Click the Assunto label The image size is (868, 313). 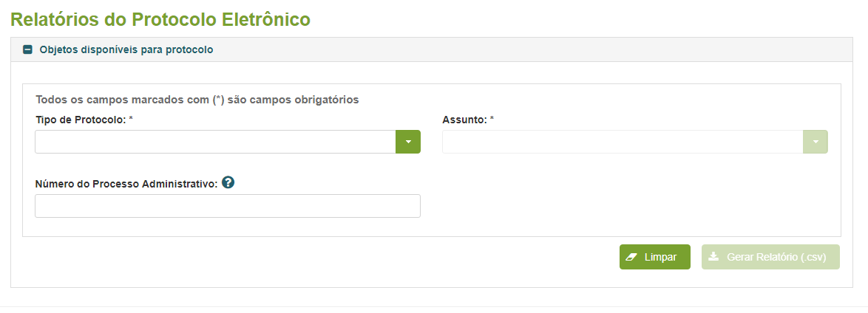[x=464, y=120]
